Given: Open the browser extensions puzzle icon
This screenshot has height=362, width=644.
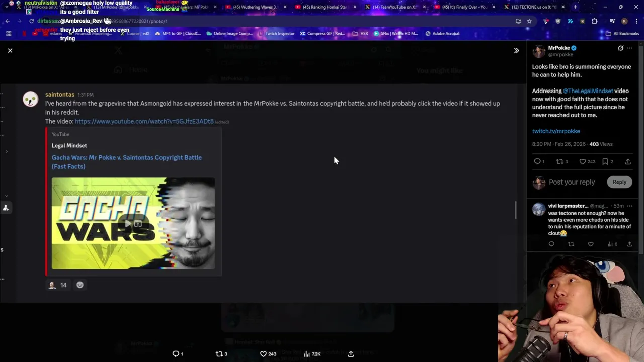Looking at the screenshot, I should point(595,21).
